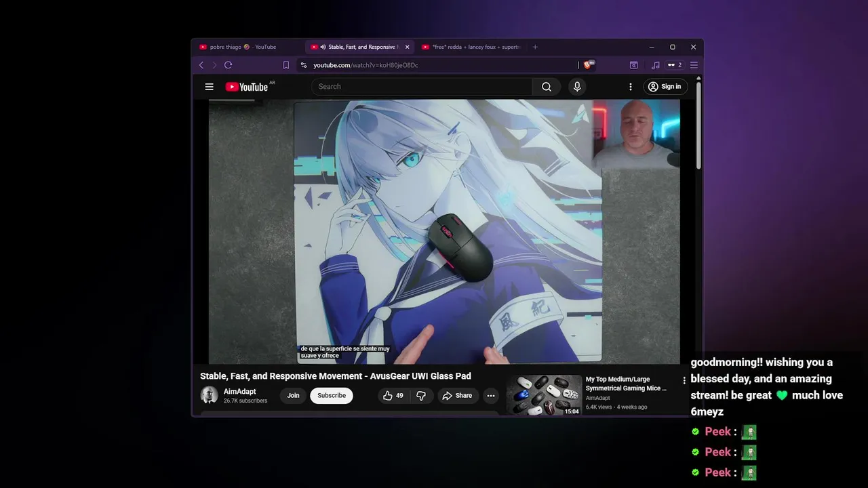Open the 'My Top Medium/Large' video thumbnail
This screenshot has height=488, width=868.
point(544,395)
